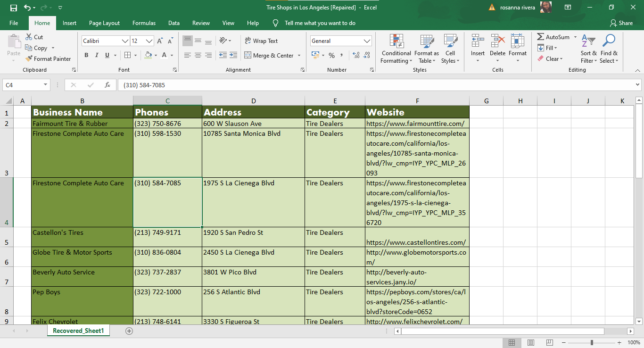
Task: Click the zoom slider handle
Action: click(x=592, y=342)
